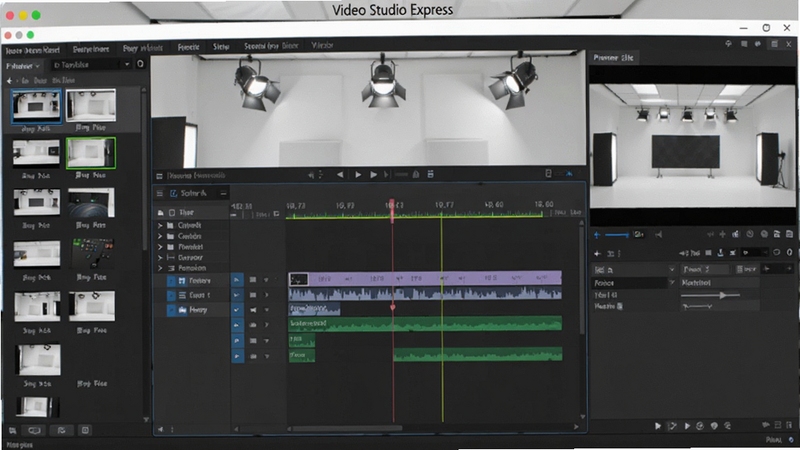
Task: Open the fourth item in the top menu bar
Action: 188,47
